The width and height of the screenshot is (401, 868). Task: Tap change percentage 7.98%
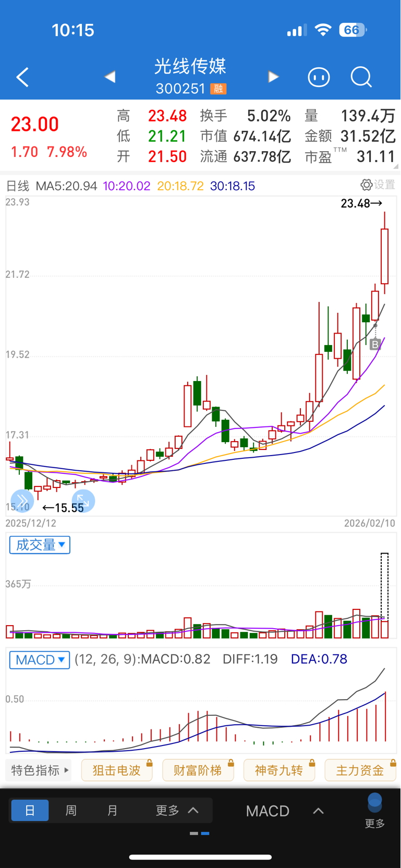click(x=67, y=152)
